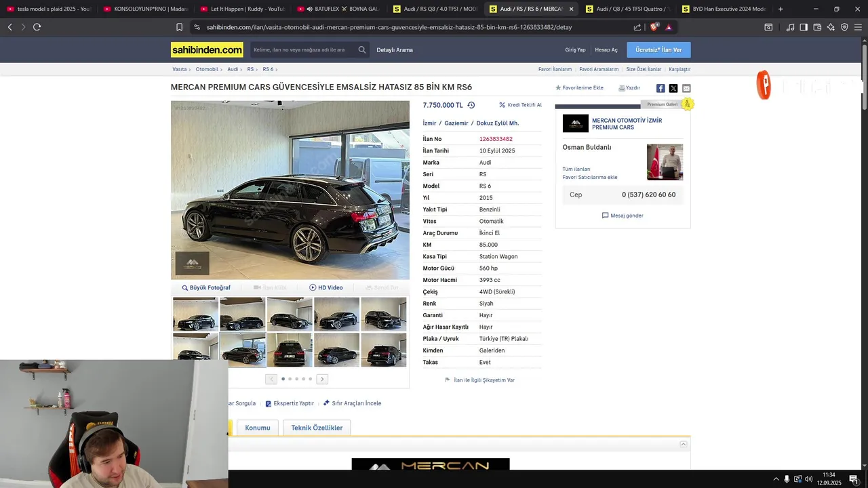Select first car thumbnail in gallery

click(195, 314)
